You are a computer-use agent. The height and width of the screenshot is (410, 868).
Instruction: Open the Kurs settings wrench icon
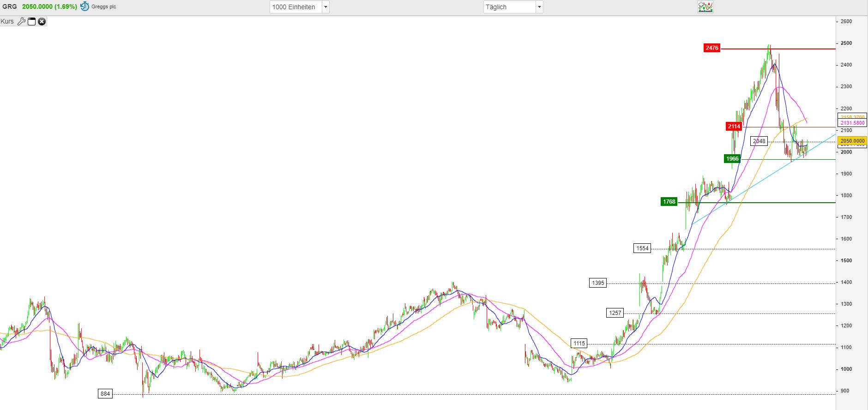click(21, 21)
